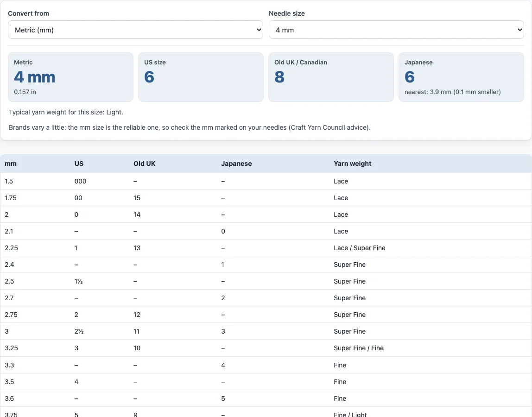Viewport: 532px width, 417px height.
Task: Click the "Super Fine / Fine" yarn weight cell
Action: (359, 348)
